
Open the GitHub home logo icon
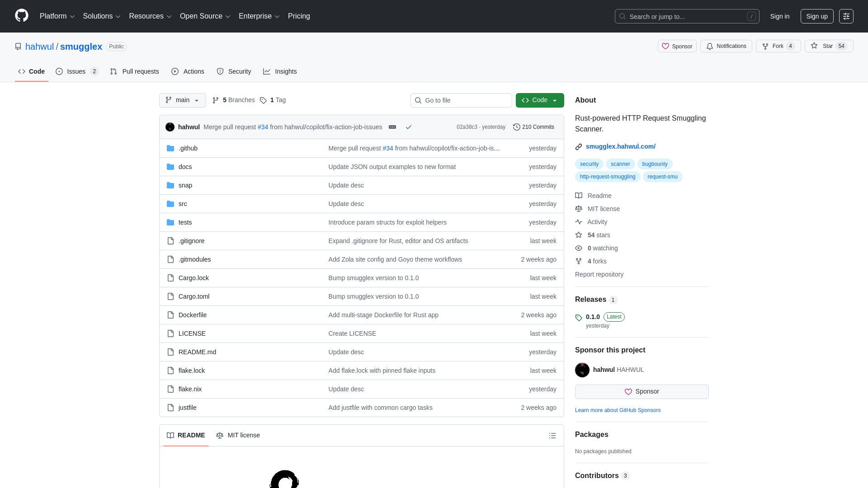tap(21, 16)
